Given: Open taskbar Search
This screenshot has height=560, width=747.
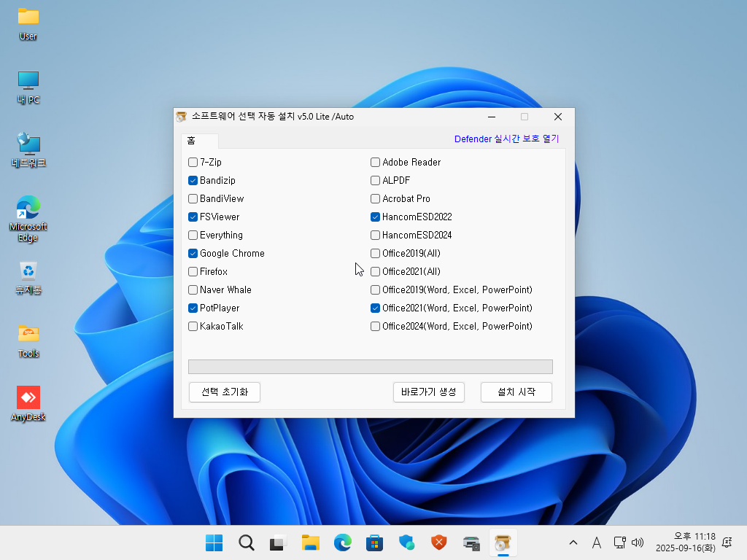Looking at the screenshot, I should (247, 542).
